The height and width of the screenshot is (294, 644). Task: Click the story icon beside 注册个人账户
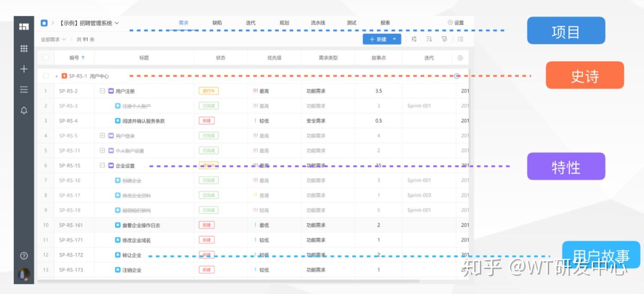(x=118, y=106)
